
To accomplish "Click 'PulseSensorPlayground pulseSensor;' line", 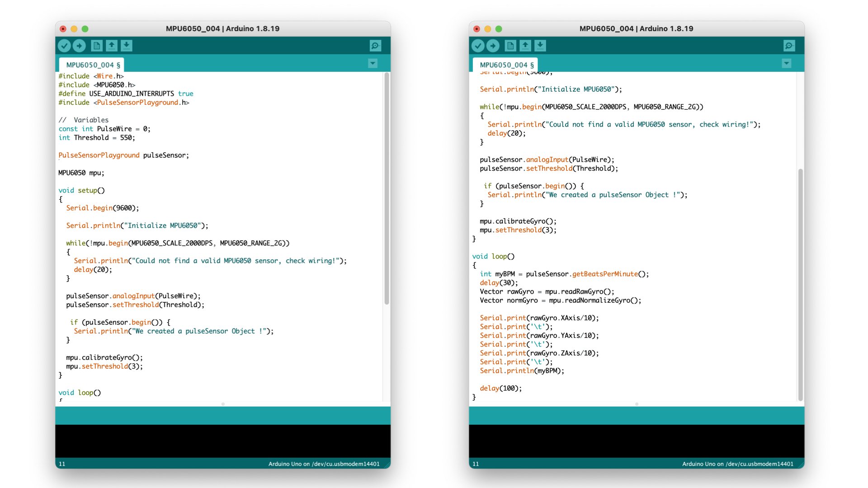I will 124,155.
